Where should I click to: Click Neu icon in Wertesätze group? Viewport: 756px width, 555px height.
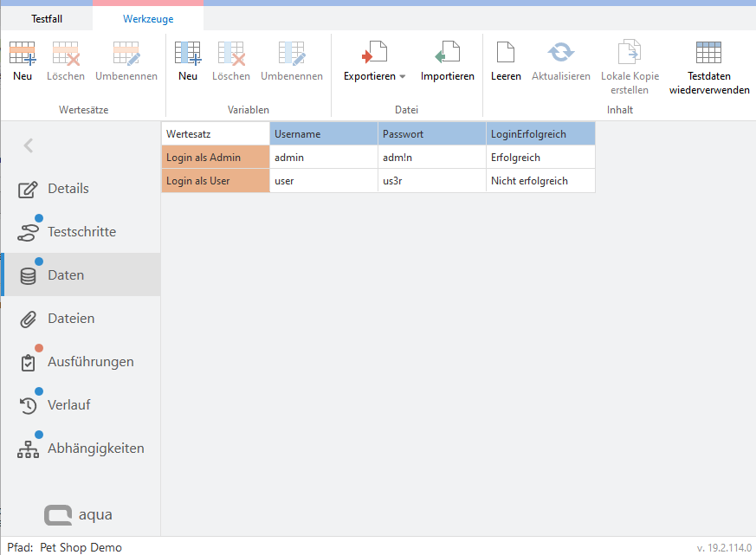click(23, 54)
